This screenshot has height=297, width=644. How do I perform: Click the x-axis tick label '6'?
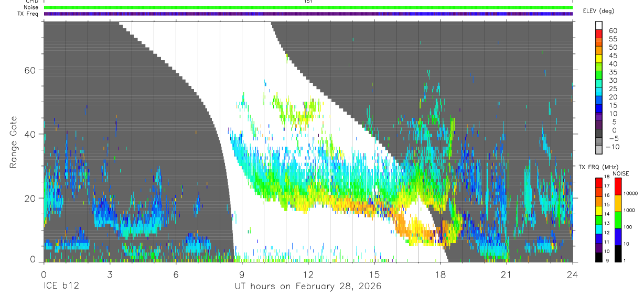pyautogui.click(x=176, y=274)
